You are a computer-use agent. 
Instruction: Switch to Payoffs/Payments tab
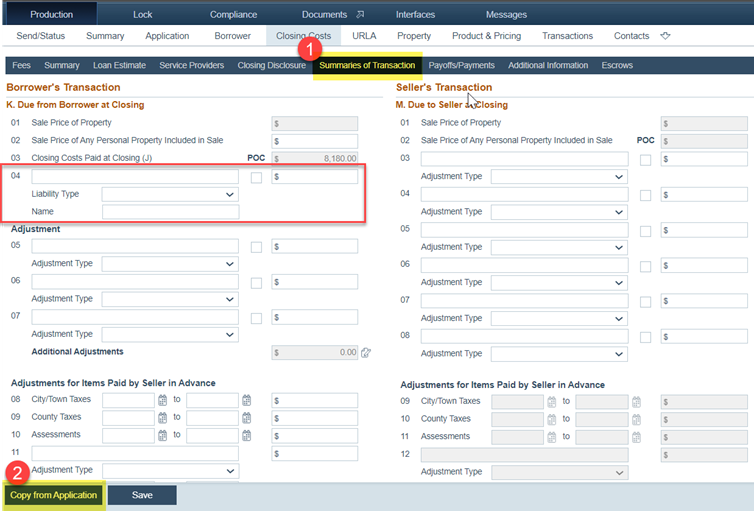[461, 65]
